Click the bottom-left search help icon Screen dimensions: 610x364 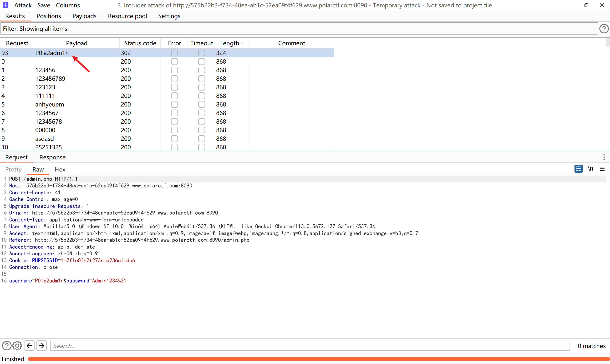(7, 346)
